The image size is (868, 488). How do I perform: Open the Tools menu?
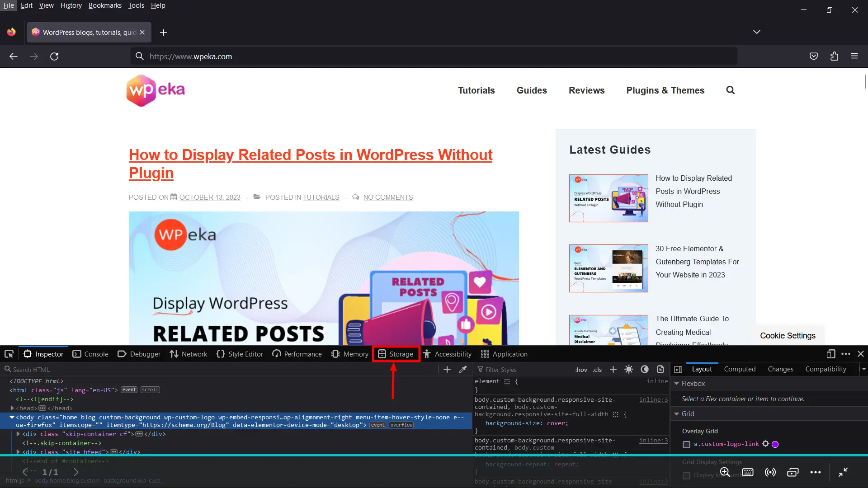[x=136, y=5]
